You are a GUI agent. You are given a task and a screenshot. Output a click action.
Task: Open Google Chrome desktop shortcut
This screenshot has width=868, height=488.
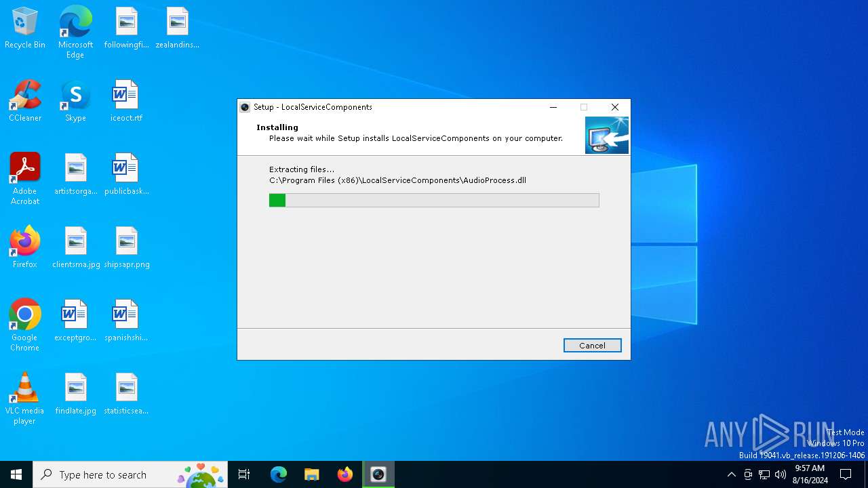click(x=25, y=325)
